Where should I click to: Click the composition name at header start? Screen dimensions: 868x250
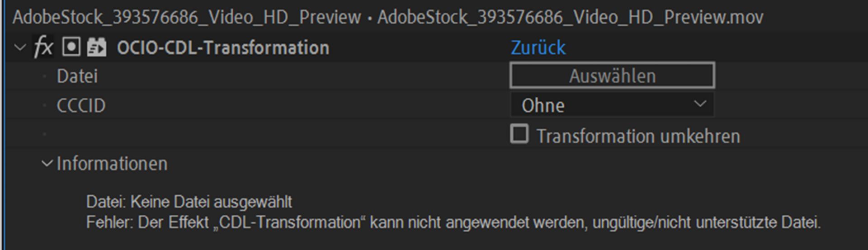coord(186,17)
